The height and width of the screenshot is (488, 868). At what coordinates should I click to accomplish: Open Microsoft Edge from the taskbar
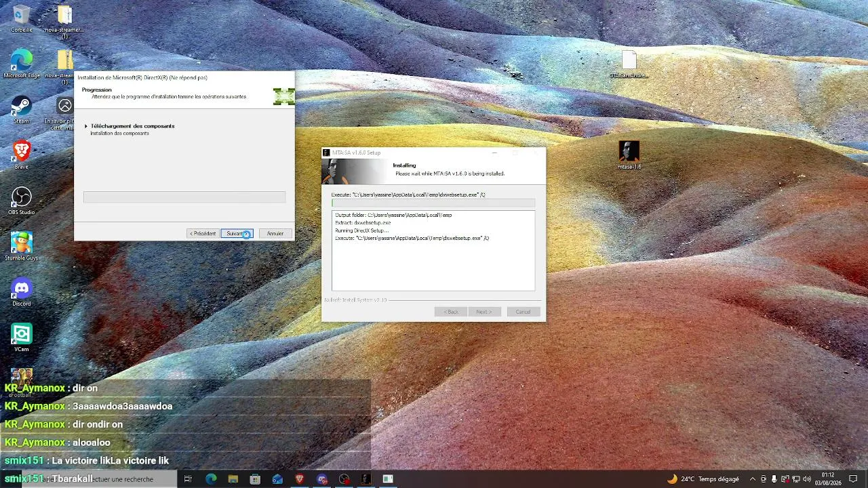coord(211,479)
